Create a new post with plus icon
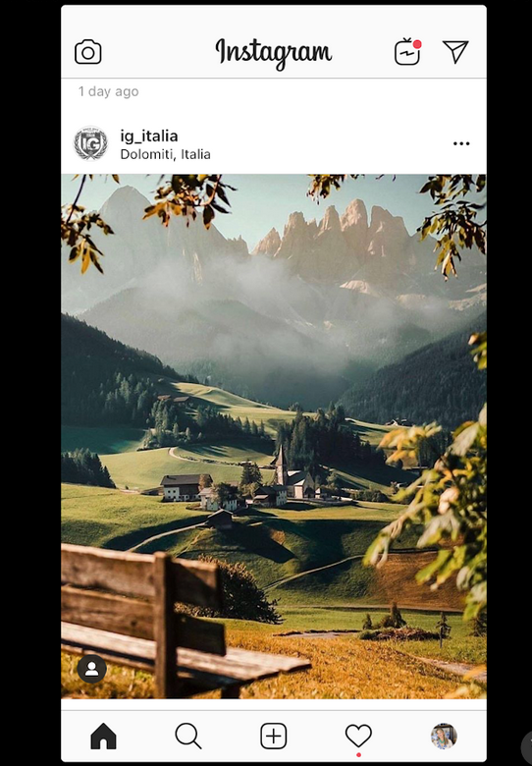This screenshot has width=532, height=766. tap(273, 737)
